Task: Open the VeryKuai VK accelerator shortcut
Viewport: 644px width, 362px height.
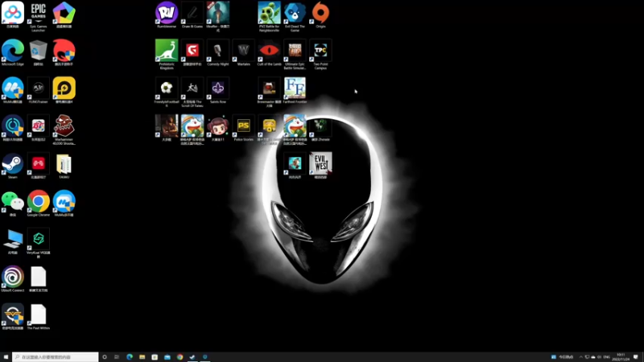Action: point(38,243)
